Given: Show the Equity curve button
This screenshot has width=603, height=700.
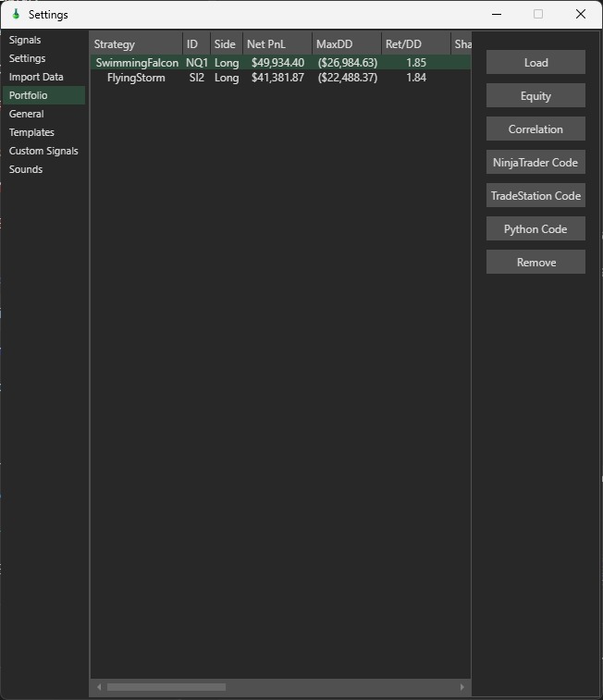Looking at the screenshot, I should tap(535, 95).
